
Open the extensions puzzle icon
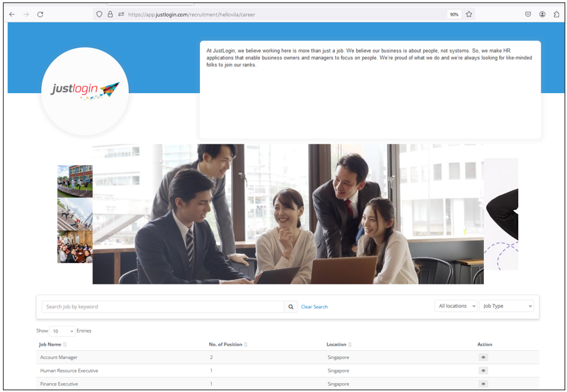tap(556, 14)
